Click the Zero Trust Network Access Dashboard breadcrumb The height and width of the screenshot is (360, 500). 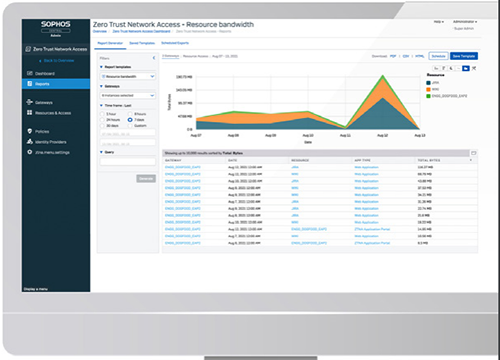tap(141, 31)
